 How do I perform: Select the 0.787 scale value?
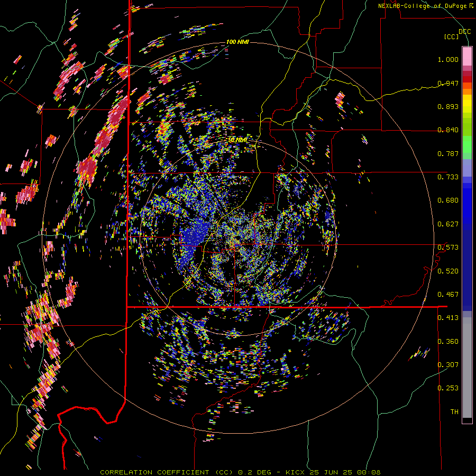coord(448,153)
